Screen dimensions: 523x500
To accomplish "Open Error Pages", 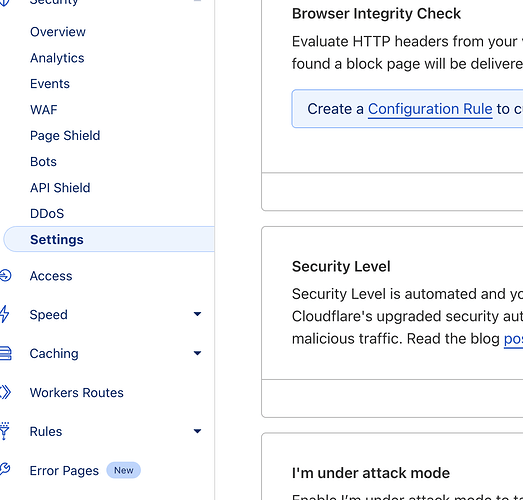I will [64, 471].
